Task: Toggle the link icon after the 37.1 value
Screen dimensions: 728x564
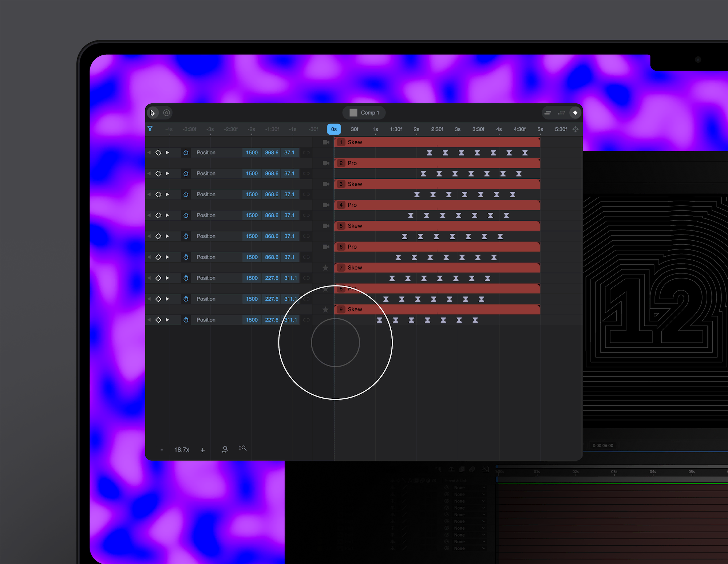Action: click(306, 153)
